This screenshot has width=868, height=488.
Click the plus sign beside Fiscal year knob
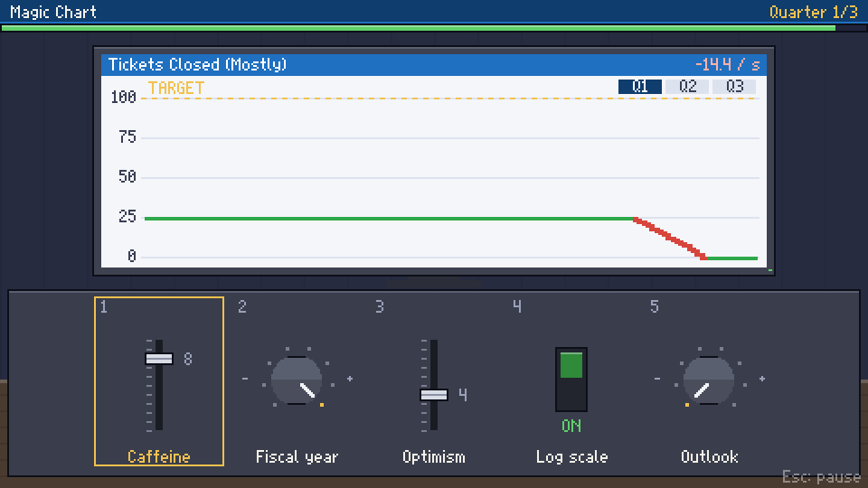pos(350,379)
